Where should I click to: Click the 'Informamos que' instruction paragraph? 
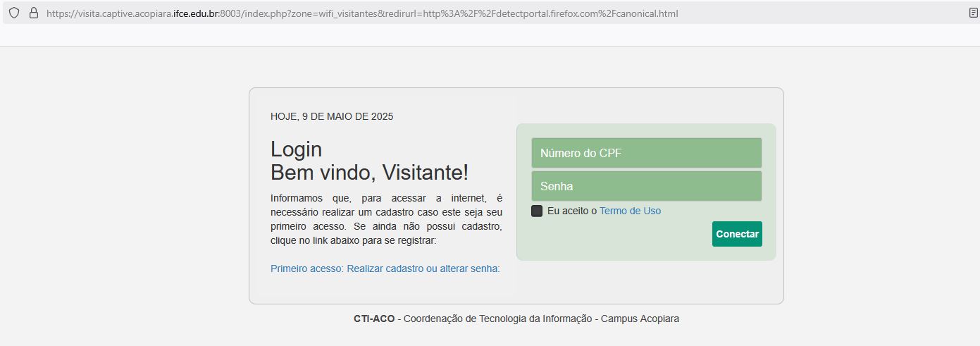tap(386, 219)
